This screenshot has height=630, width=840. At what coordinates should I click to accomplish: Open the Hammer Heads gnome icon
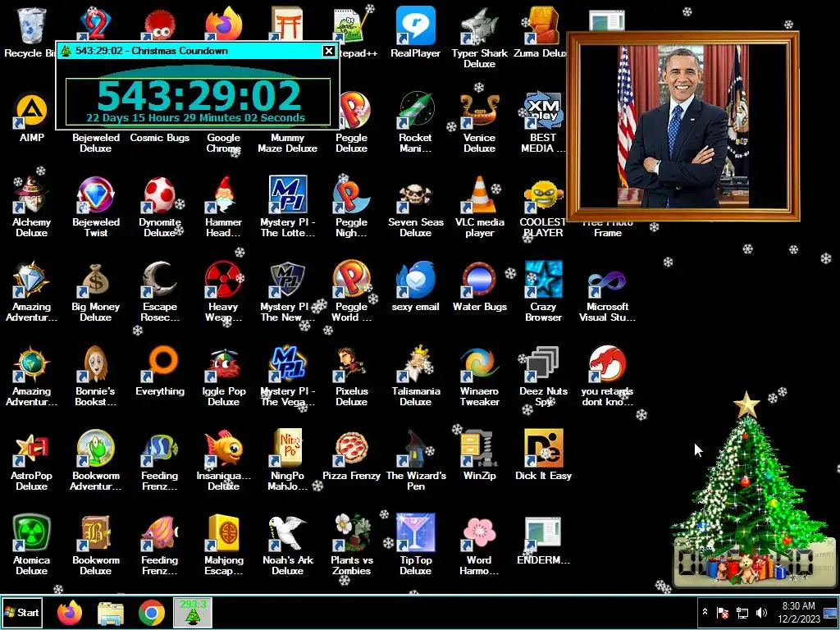tap(223, 206)
